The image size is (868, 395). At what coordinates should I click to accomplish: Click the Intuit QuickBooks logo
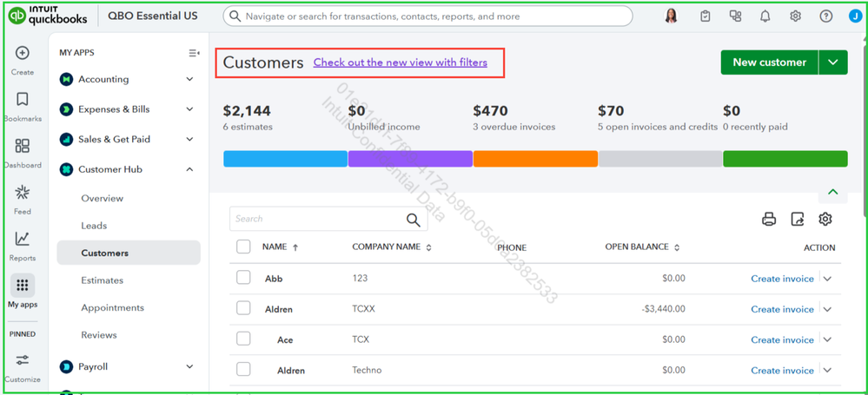(x=48, y=16)
